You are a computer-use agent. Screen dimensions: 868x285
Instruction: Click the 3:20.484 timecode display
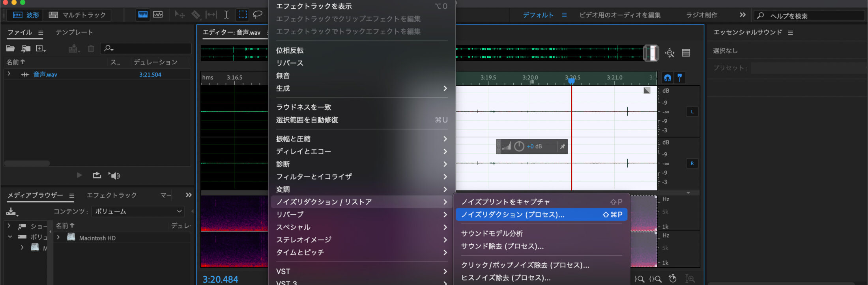220,279
